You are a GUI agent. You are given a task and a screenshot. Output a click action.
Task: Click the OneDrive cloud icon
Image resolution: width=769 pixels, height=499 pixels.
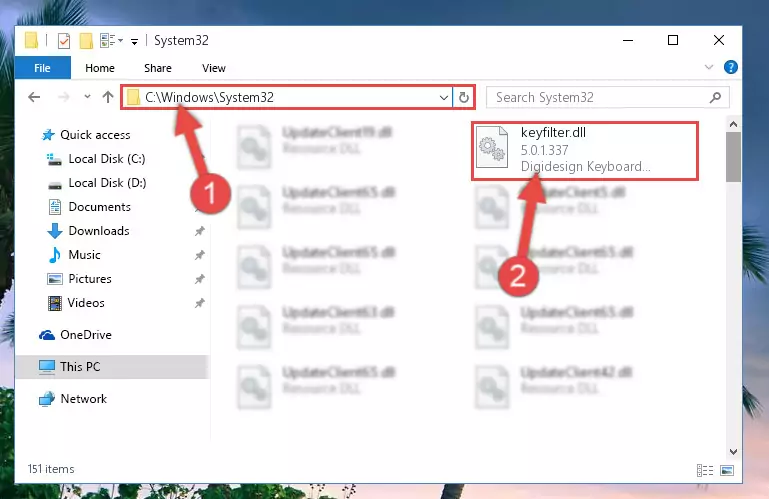click(x=47, y=335)
